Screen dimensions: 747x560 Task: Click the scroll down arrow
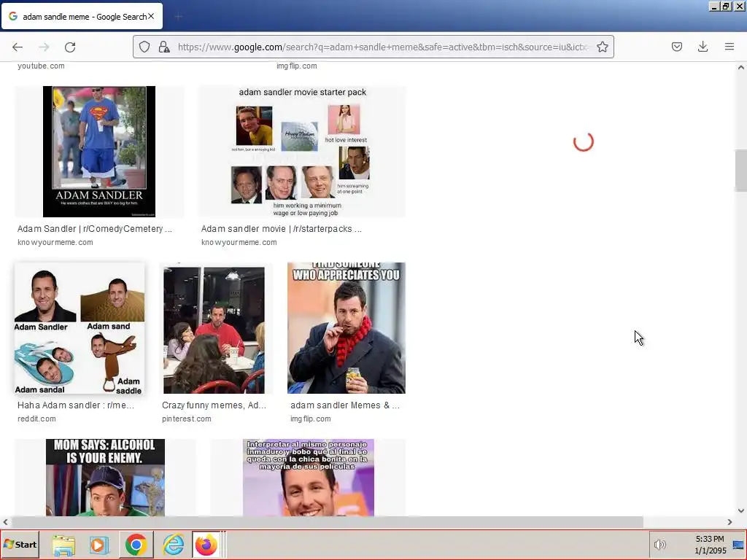[x=740, y=510]
